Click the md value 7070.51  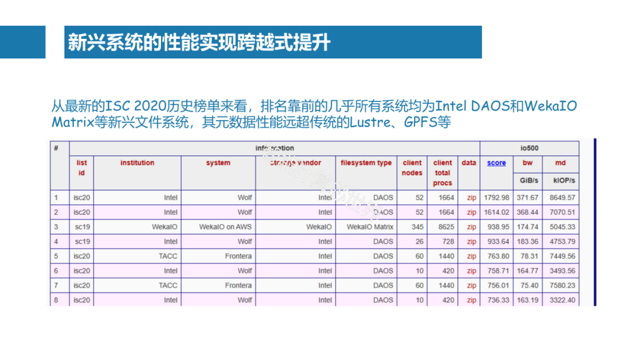pos(562,212)
